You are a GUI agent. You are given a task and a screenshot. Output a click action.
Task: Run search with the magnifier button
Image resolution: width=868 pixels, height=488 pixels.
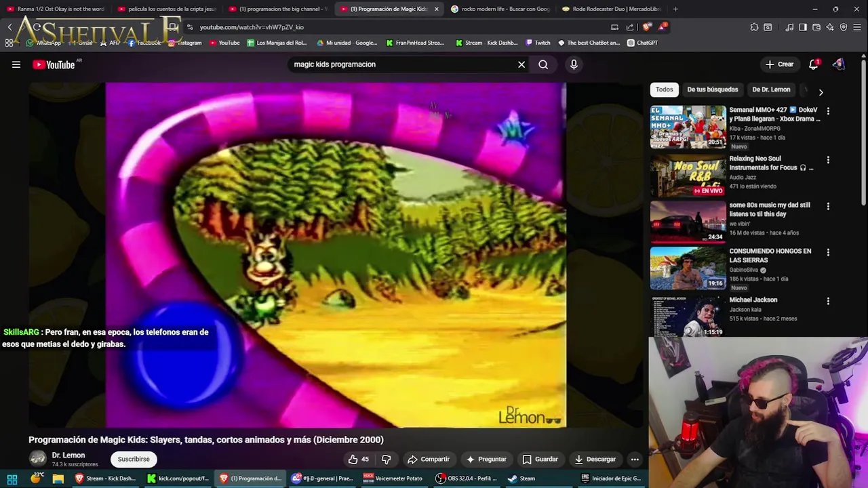(x=543, y=64)
